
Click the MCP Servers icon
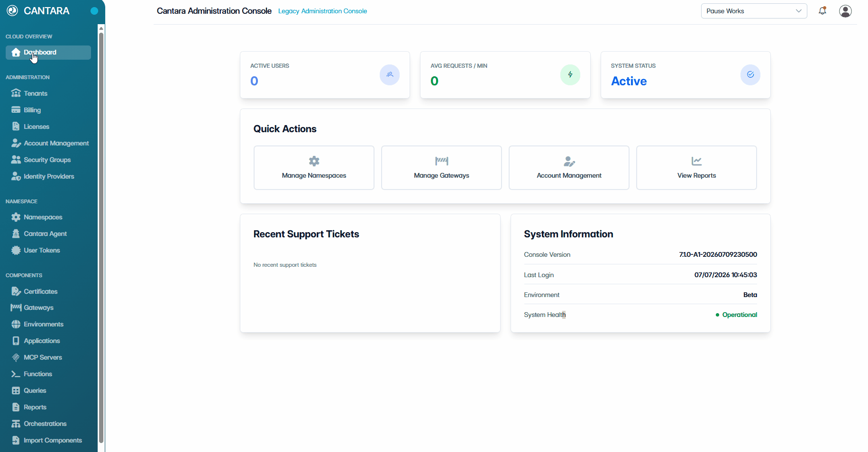coord(16,357)
